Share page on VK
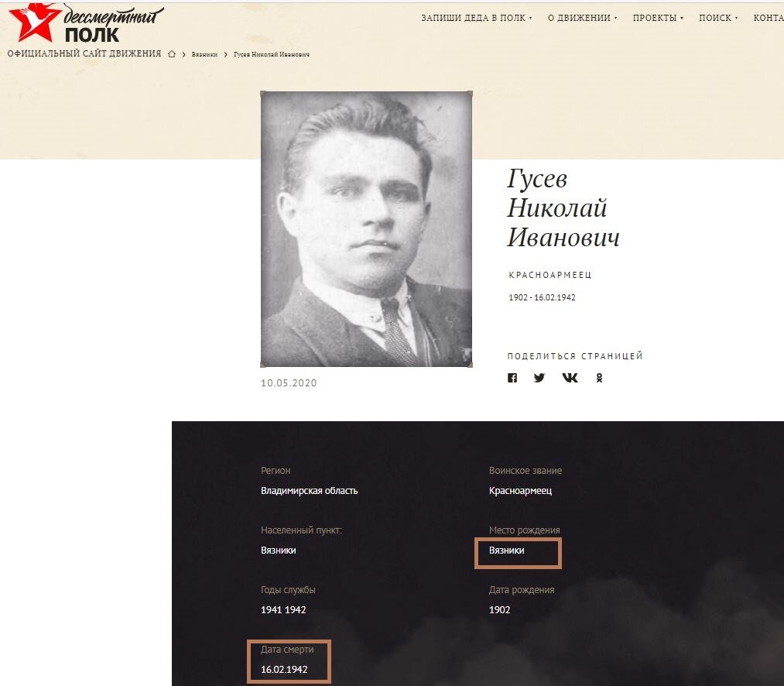 coord(570,378)
